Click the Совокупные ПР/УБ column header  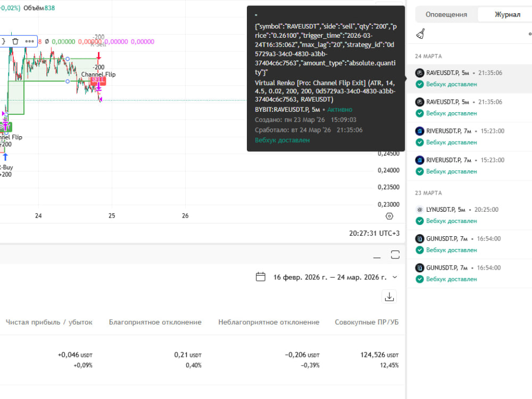[x=367, y=322]
